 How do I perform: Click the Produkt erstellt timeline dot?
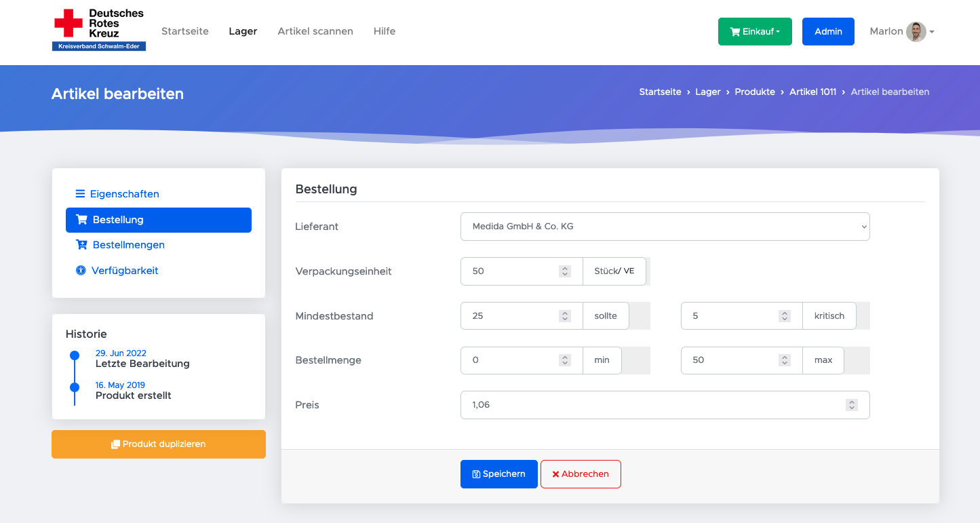(75, 387)
